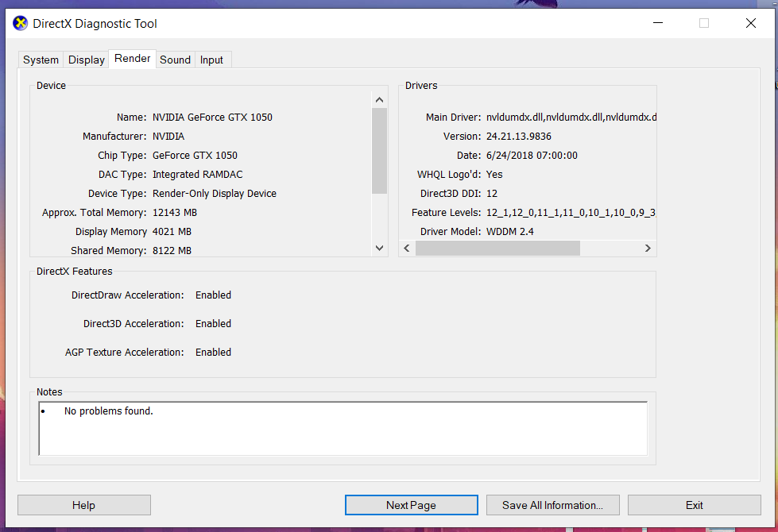The height and width of the screenshot is (532, 778).
Task: Click Chip Type value 'GeForce GTX 1050'
Action: (x=195, y=156)
